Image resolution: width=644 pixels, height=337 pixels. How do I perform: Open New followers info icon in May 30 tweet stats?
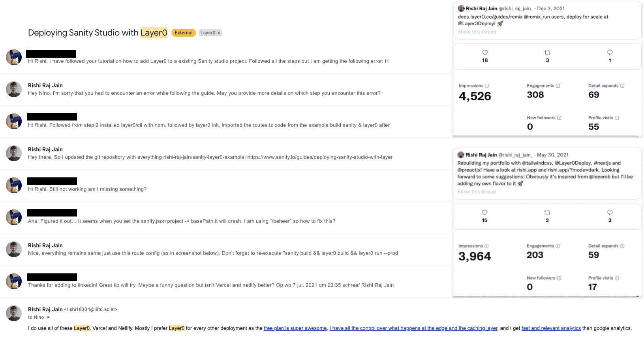(x=559, y=278)
